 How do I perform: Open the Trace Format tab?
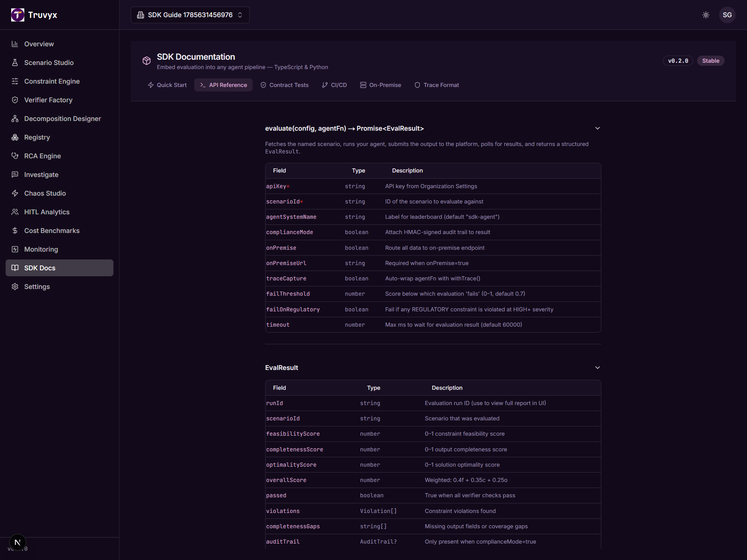(437, 85)
